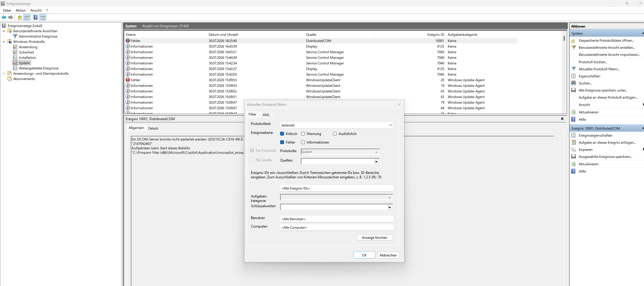Image resolution: width=644 pixels, height=286 pixels.
Task: Click Protokoll löschen action link
Action: [x=593, y=62]
